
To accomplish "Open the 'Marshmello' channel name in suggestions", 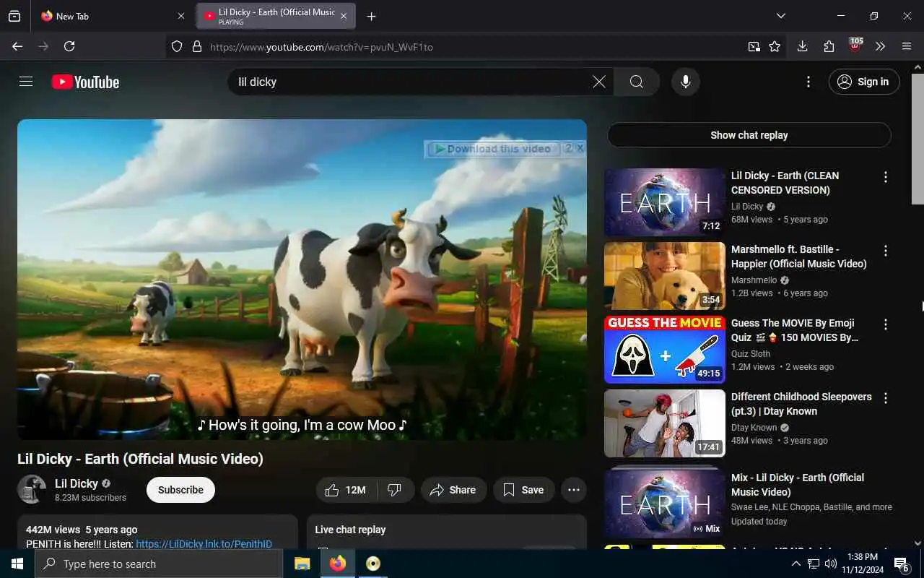I will 754,280.
